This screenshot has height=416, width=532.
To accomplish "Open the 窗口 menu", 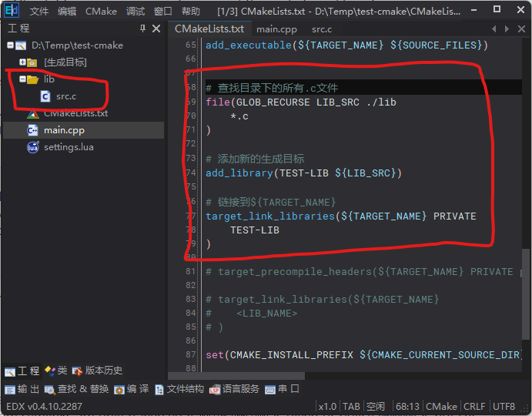I will (x=163, y=12).
